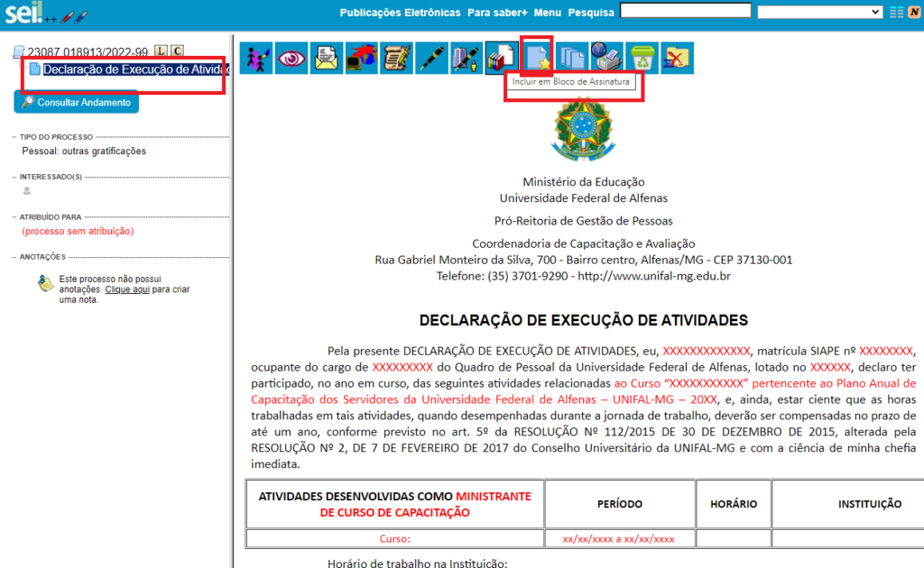Click 'Universidade Federal de Alfenas' header line
This screenshot has width=924, height=568.
pos(584,198)
